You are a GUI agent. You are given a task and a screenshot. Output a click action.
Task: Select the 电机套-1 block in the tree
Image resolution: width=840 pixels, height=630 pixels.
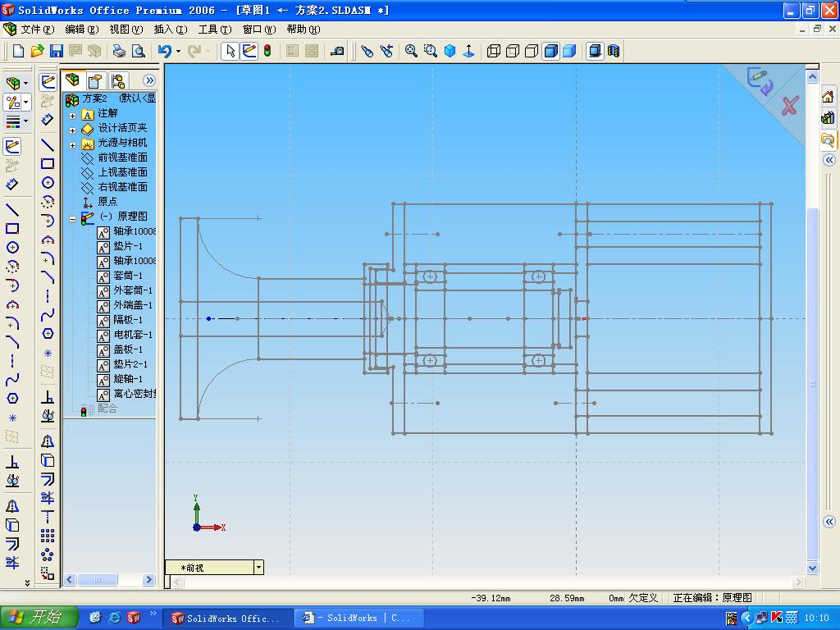coord(132,335)
